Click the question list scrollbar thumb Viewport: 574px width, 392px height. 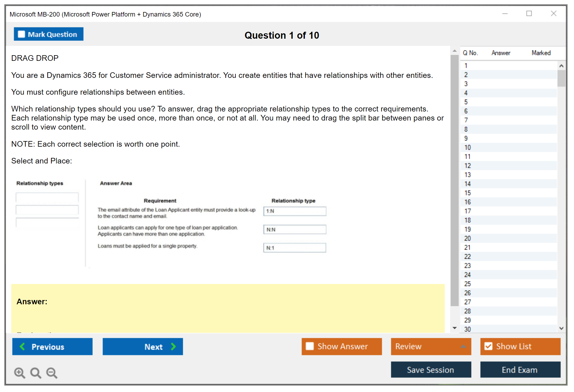click(561, 78)
